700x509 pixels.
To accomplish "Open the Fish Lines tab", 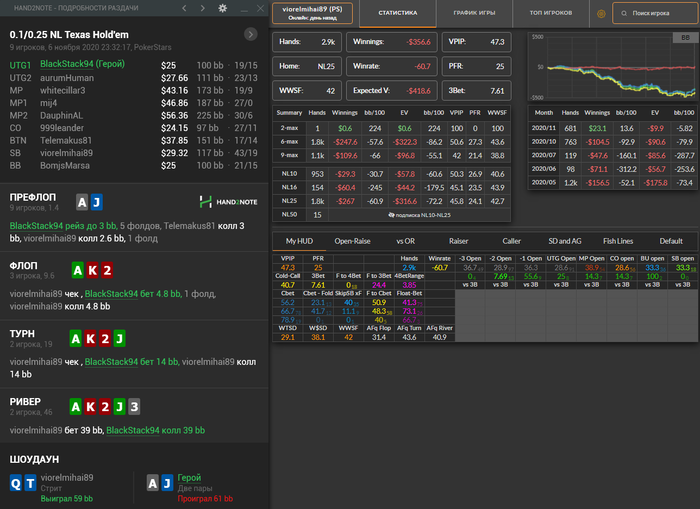I will pyautogui.click(x=618, y=241).
